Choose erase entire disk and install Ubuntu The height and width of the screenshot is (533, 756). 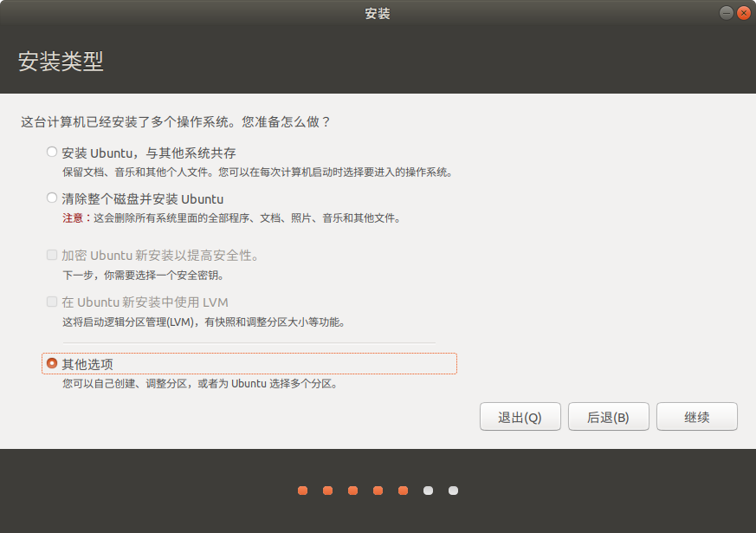click(x=52, y=198)
